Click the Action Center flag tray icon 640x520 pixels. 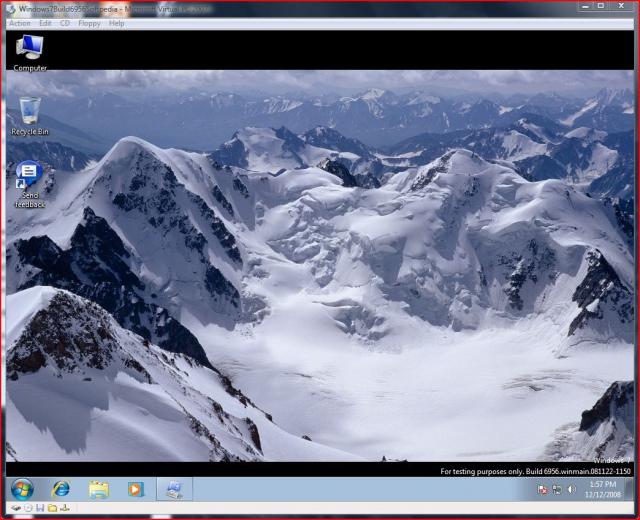coord(542,490)
